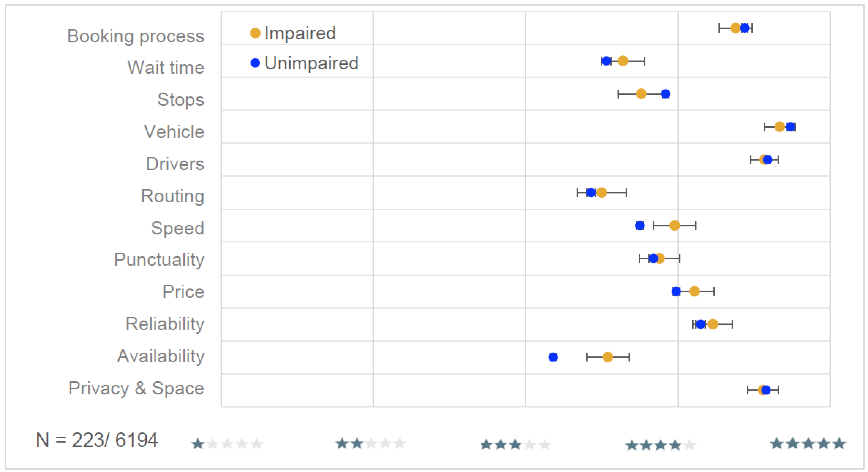Image resolution: width=868 pixels, height=472 pixels.
Task: Select the three-star rating icon
Action: (515, 444)
